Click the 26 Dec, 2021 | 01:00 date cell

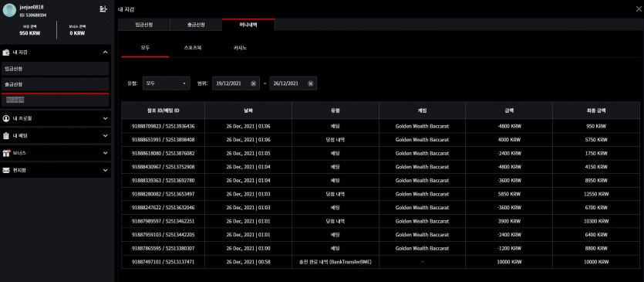coord(248,248)
